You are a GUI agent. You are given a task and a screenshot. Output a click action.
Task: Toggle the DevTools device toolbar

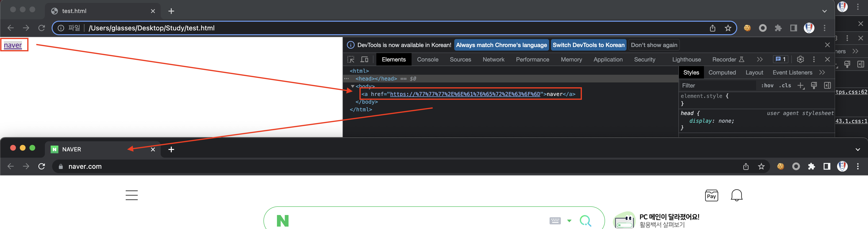[365, 59]
